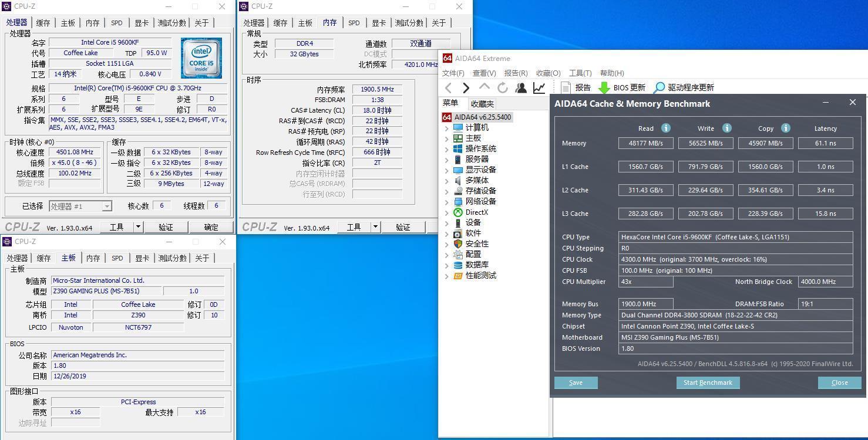The width and height of the screenshot is (868, 440).
Task: Click the Intel Core i5 logo
Action: pyautogui.click(x=201, y=58)
